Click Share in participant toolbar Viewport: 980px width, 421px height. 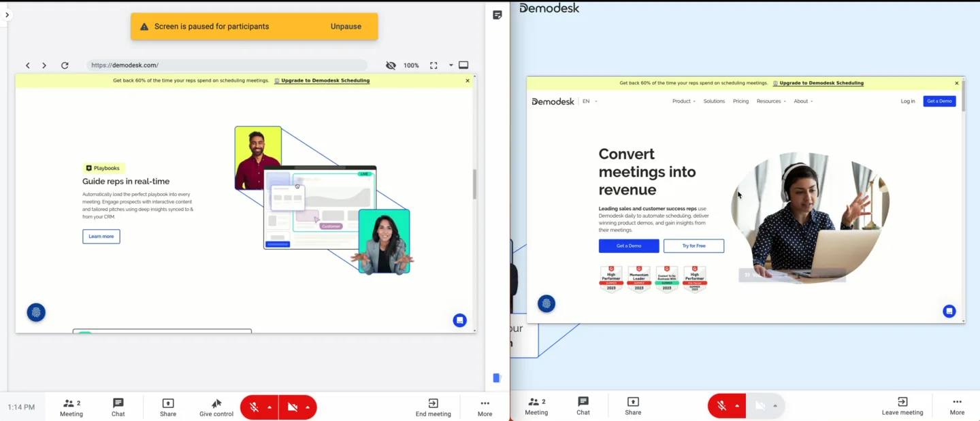(633, 407)
